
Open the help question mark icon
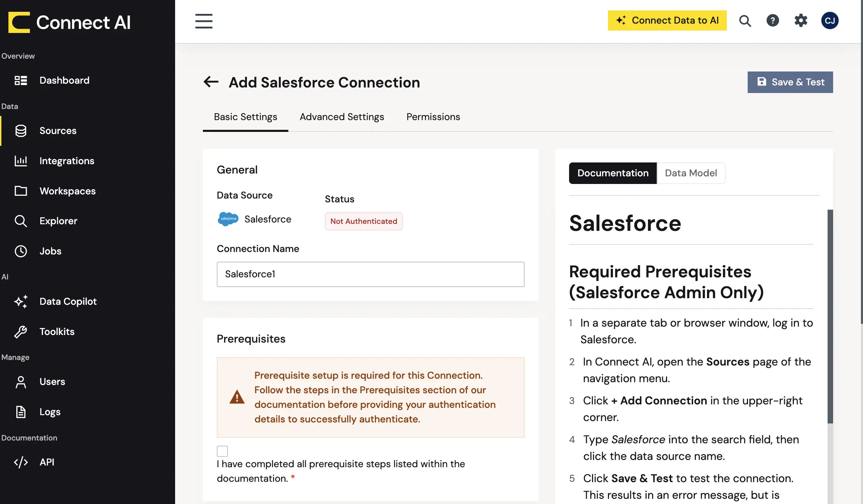(773, 20)
